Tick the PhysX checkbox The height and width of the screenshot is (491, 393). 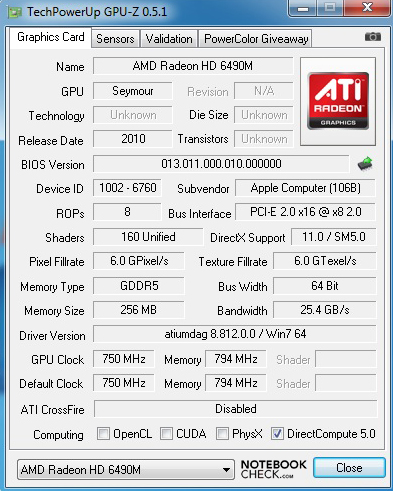pos(222,434)
